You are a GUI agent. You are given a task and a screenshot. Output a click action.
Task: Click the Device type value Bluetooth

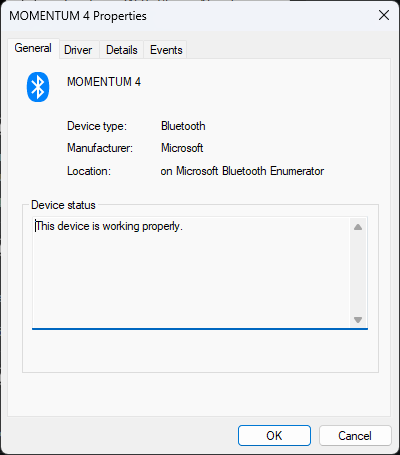coord(183,126)
